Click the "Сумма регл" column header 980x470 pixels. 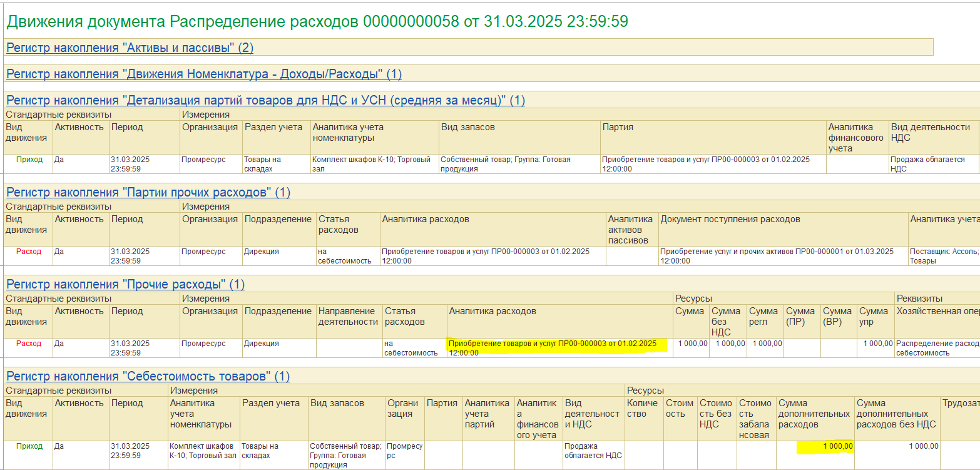click(765, 316)
